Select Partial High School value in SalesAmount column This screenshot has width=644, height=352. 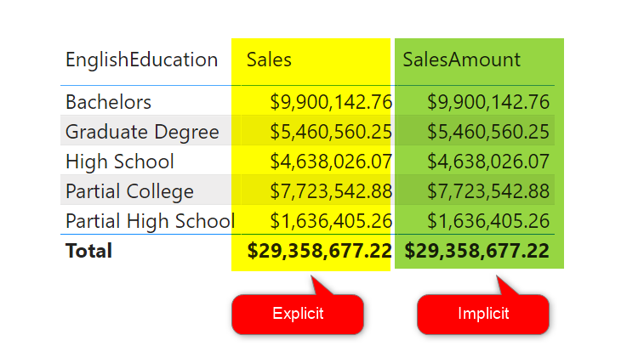point(487,221)
